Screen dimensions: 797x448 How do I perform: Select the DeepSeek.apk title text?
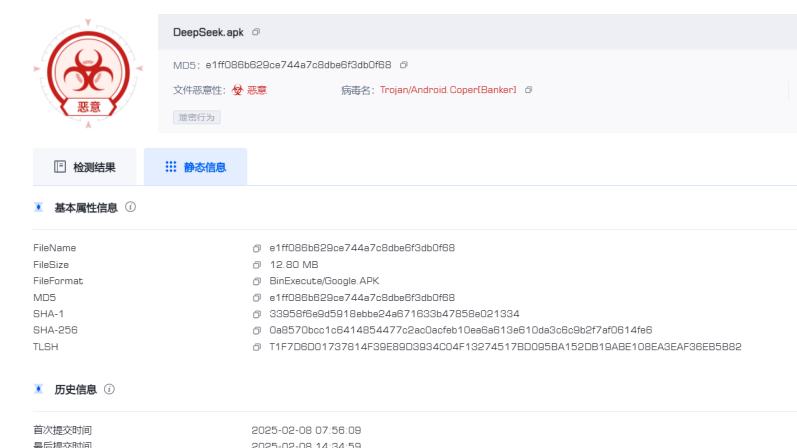coord(208,32)
